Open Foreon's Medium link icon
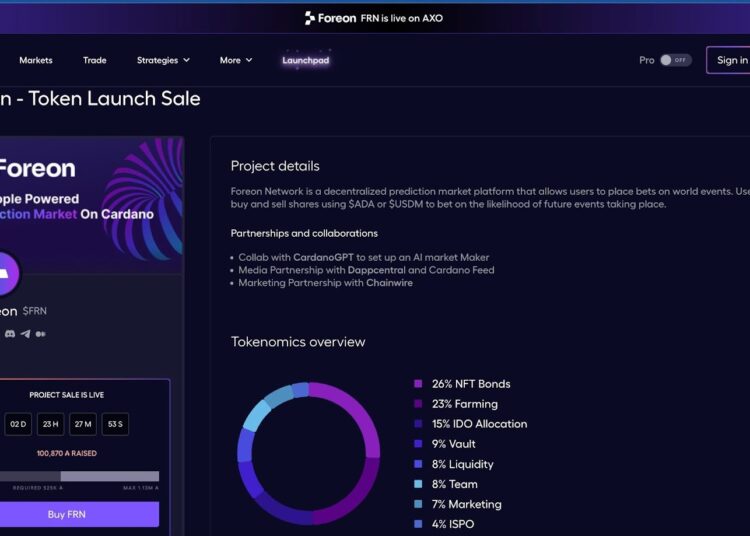Image resolution: width=750 pixels, height=536 pixels. (x=41, y=334)
